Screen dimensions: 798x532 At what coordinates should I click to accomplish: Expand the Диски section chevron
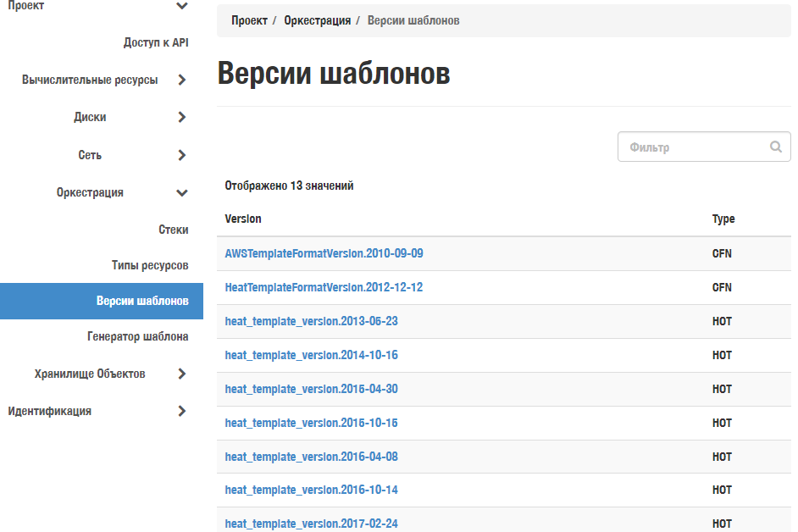pyautogui.click(x=180, y=117)
